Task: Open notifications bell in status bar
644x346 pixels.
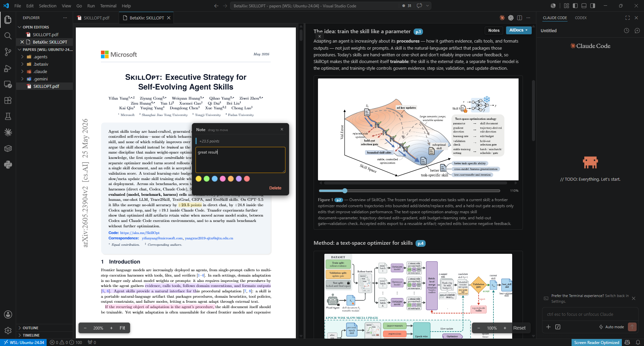Action: [x=638, y=342]
